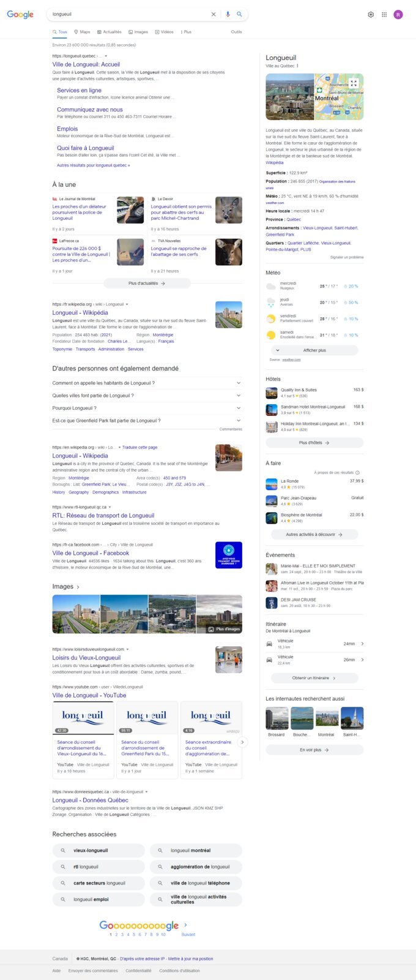416x980 pixels.
Task: Switch to the Vidéos tab
Action: click(x=164, y=32)
